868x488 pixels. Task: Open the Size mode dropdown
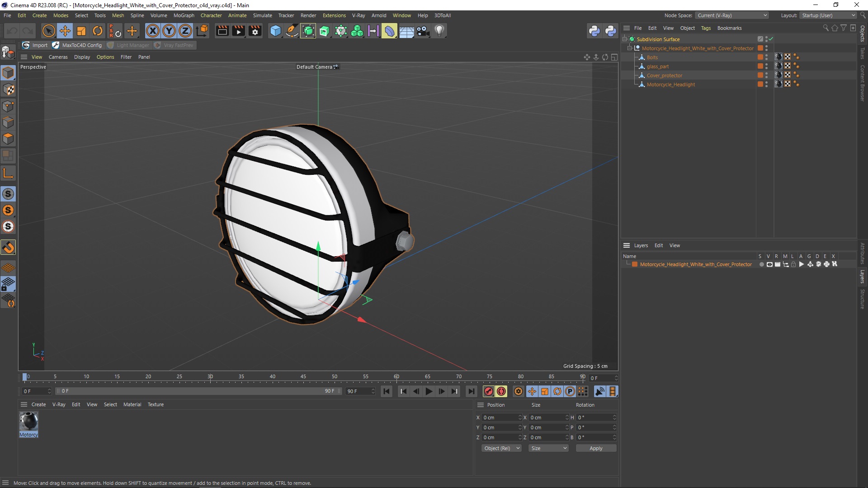[x=548, y=448]
